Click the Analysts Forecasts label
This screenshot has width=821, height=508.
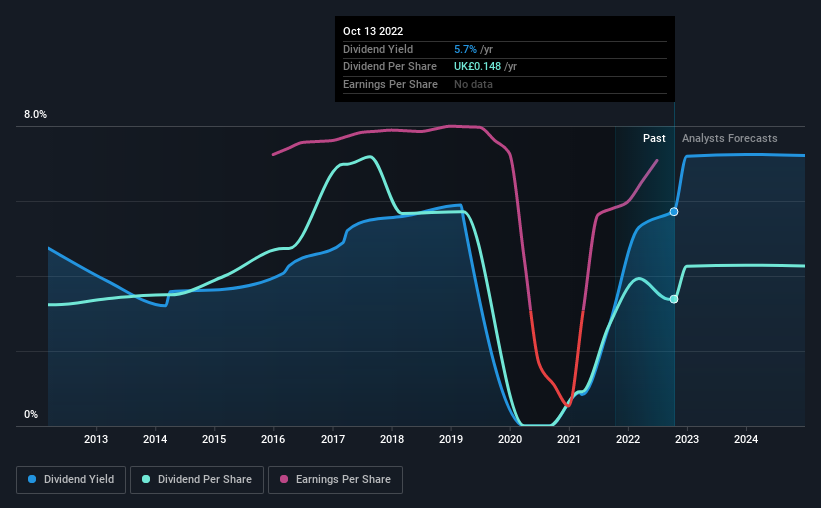tap(729, 138)
